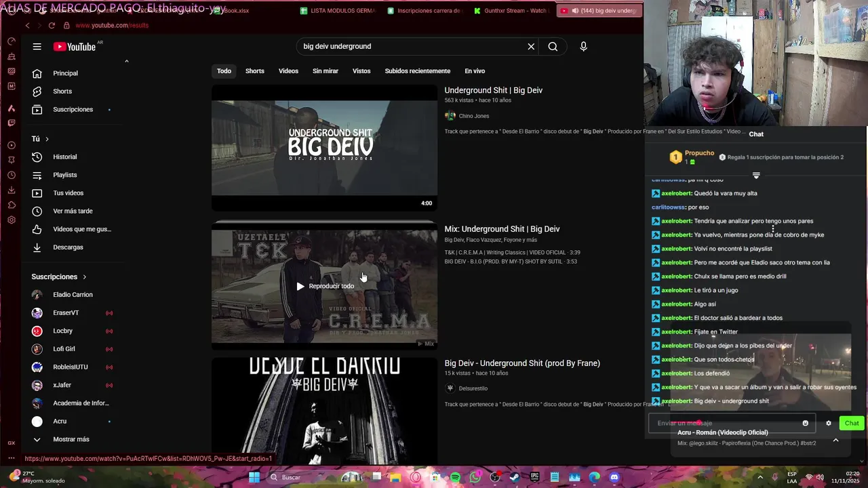The image size is (868, 488).
Task: Open browser sidebar downloads icon
Action: [12, 190]
